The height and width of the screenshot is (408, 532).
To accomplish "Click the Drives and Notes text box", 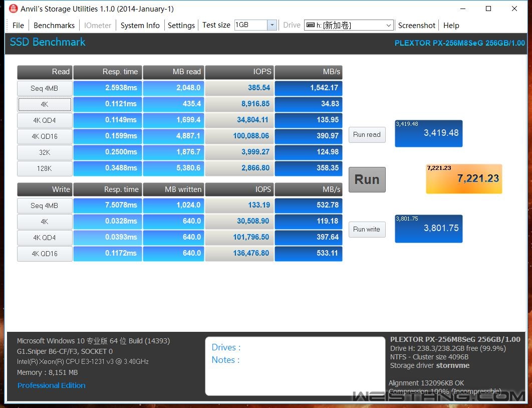I will [x=295, y=366].
